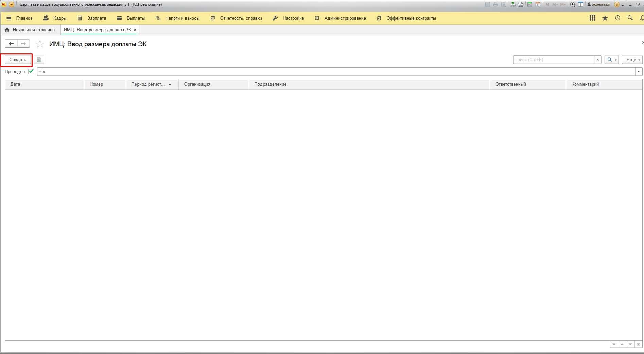The width and height of the screenshot is (644, 354).
Task: Uncheck the Проведен filter checkbox
Action: click(31, 71)
